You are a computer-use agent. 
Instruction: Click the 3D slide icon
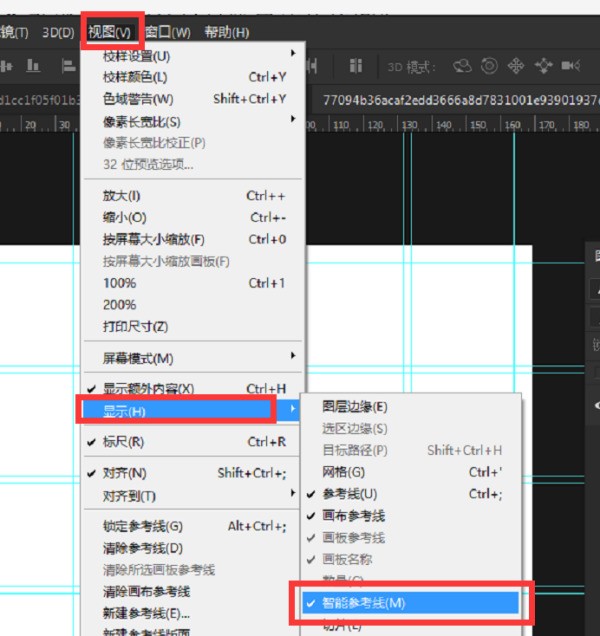[543, 66]
